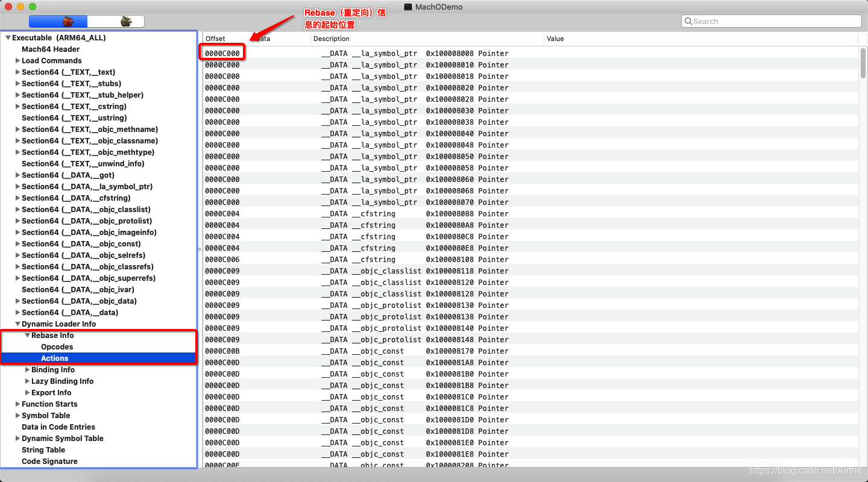
Task: Select Section64 (__TEXT,__cstring)
Action: 74,107
